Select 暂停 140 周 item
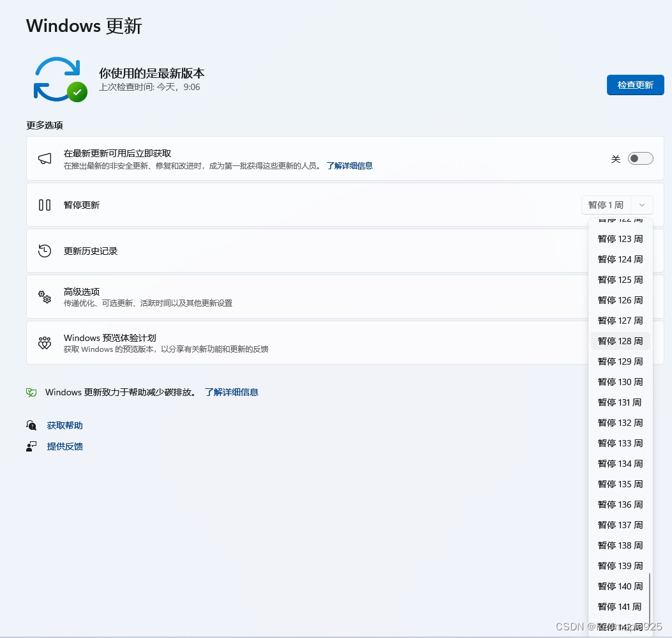This screenshot has width=672, height=638. click(620, 586)
